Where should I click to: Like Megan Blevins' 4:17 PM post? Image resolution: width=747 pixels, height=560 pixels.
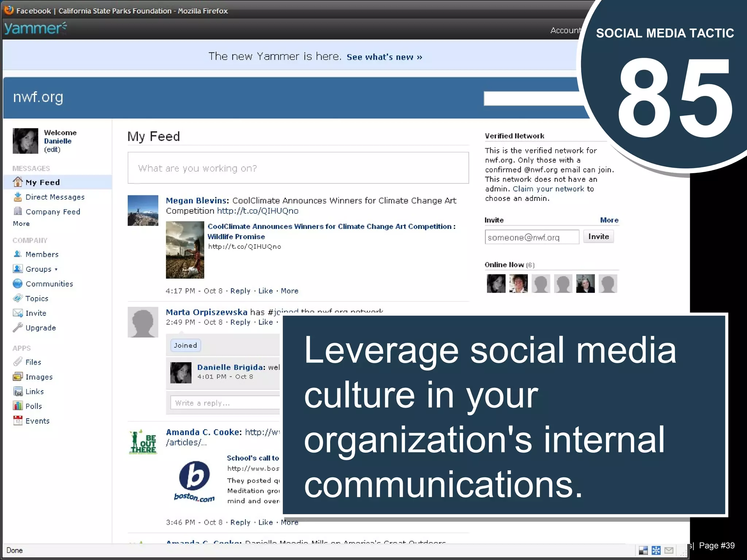tap(266, 291)
